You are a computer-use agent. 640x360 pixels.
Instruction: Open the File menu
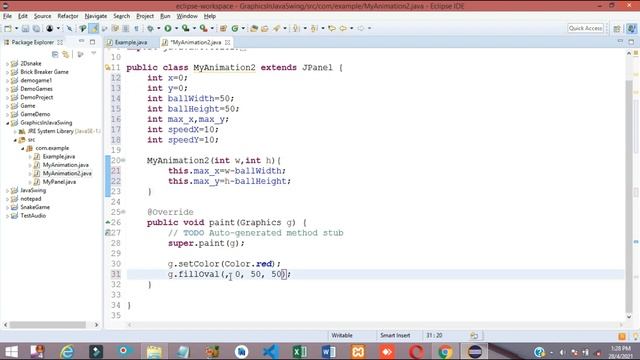pyautogui.click(x=7, y=16)
